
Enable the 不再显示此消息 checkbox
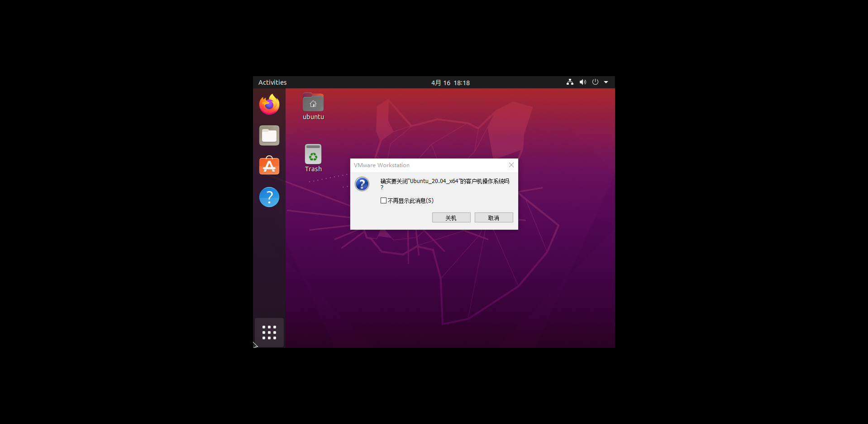(383, 200)
